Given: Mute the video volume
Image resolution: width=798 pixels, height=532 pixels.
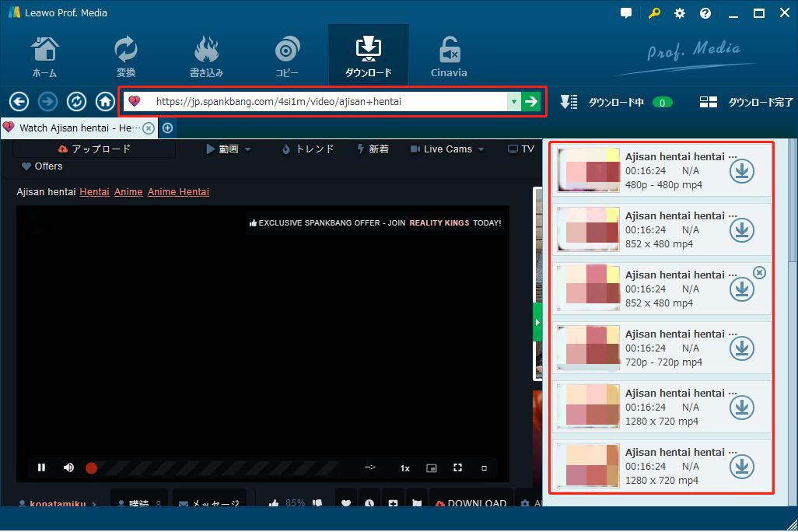Looking at the screenshot, I should pyautogui.click(x=68, y=467).
